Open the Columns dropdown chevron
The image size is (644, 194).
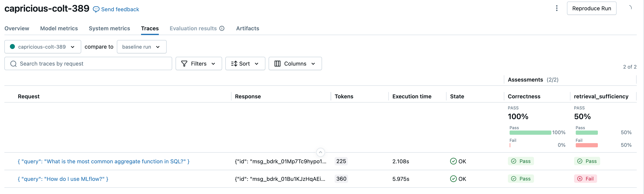tap(313, 64)
